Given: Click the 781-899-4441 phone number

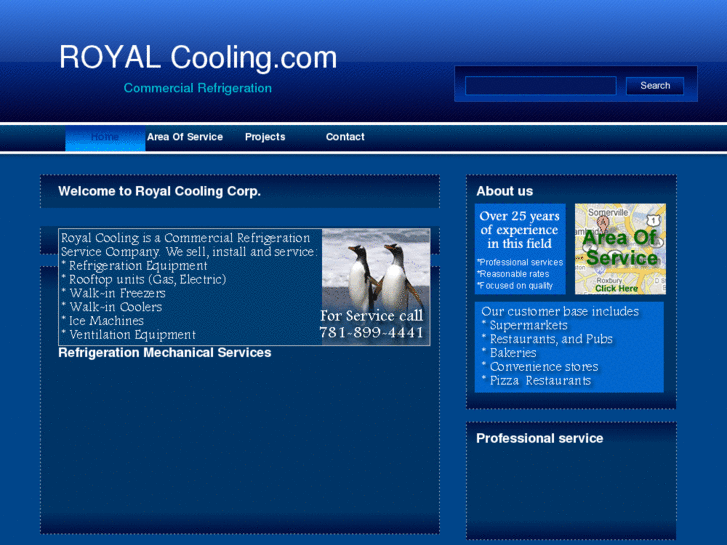Looking at the screenshot, I should (x=371, y=333).
